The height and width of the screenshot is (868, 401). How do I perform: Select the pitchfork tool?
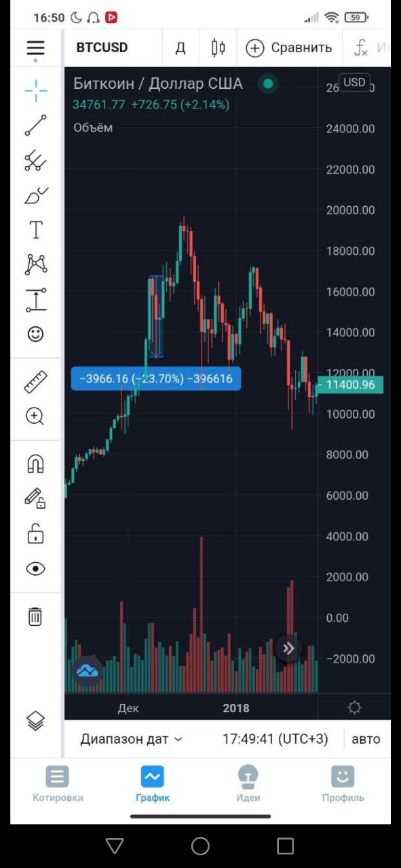(x=35, y=161)
